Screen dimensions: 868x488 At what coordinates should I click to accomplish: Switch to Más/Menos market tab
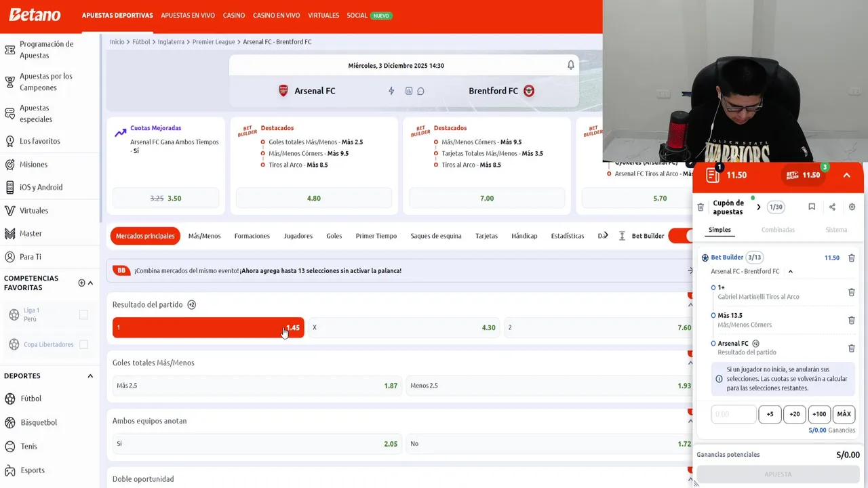204,236
